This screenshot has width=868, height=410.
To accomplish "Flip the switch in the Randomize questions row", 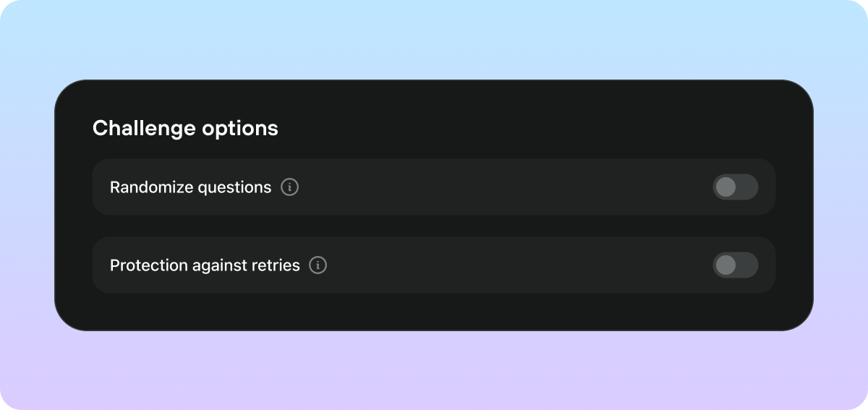I will (735, 187).
